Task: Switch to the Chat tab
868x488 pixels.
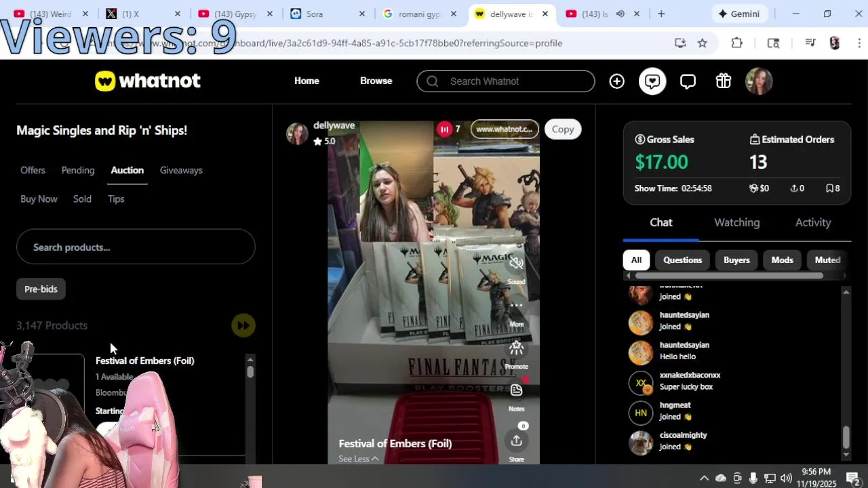Action: 661,222
